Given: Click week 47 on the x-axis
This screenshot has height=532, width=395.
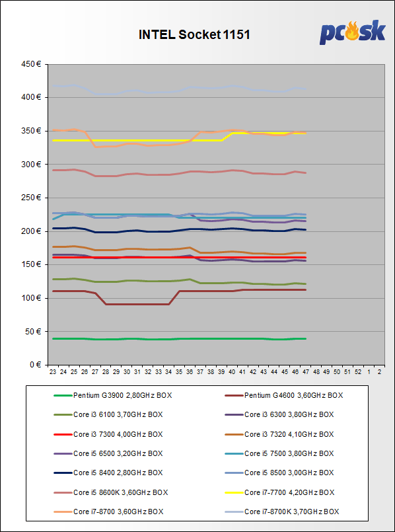Looking at the screenshot, I should (305, 372).
